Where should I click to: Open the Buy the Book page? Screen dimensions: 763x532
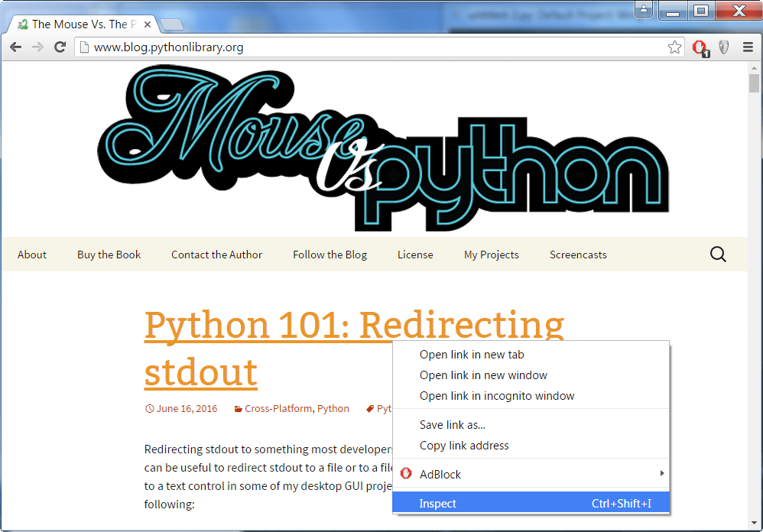point(109,254)
